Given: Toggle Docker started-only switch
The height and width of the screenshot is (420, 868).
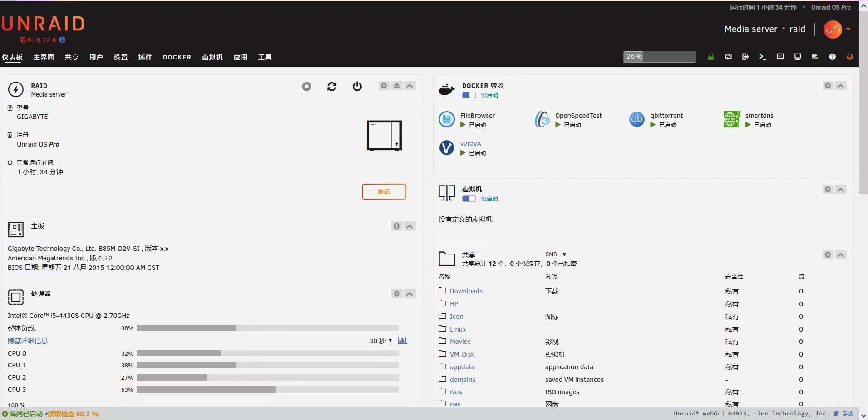Looking at the screenshot, I should tap(469, 95).
